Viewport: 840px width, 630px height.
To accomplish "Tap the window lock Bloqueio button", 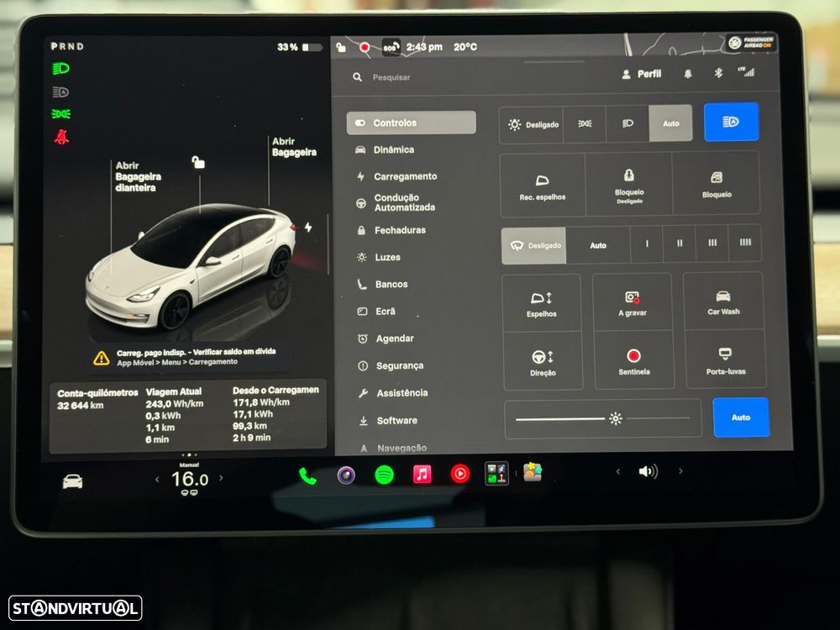I will click(x=717, y=184).
